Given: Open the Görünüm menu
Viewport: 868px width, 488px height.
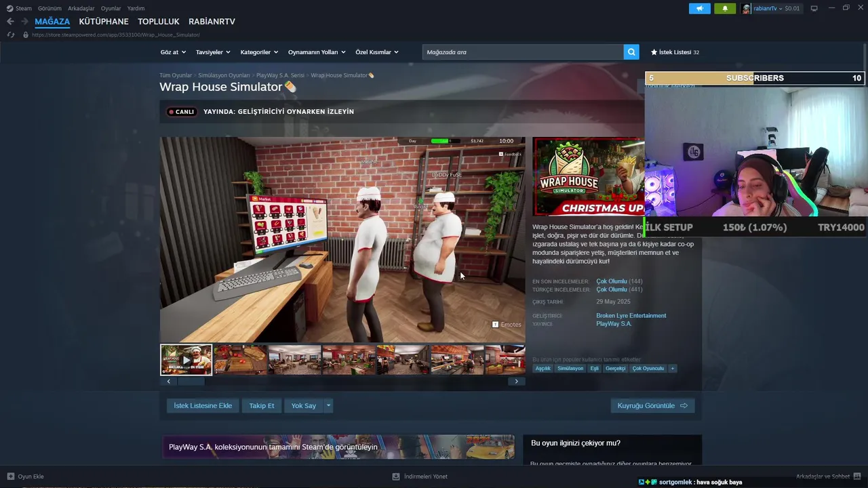Looking at the screenshot, I should pos(50,8).
